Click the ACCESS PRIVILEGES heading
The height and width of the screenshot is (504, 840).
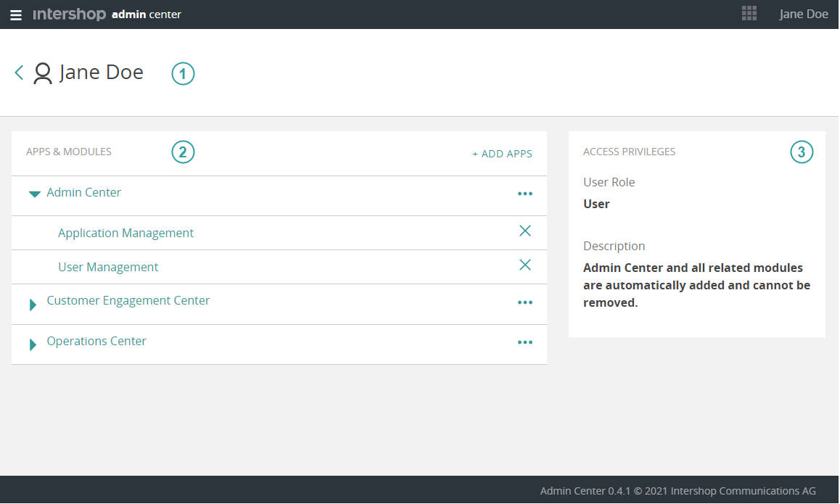(x=629, y=152)
